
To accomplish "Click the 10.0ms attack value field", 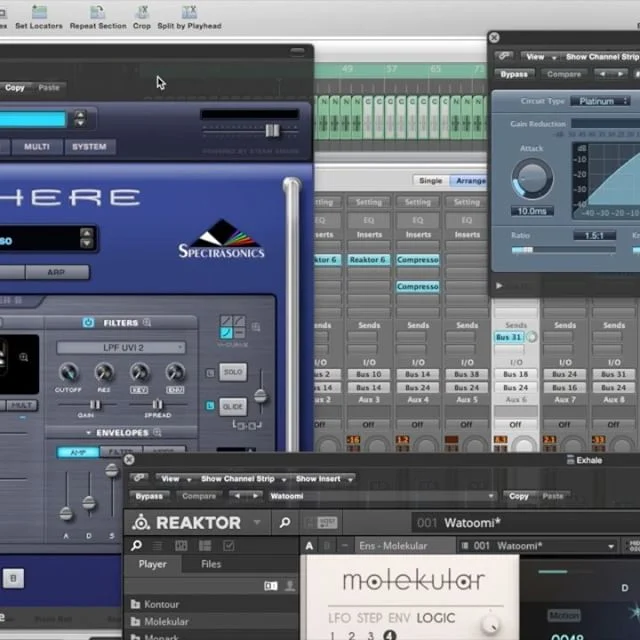I will pyautogui.click(x=532, y=211).
